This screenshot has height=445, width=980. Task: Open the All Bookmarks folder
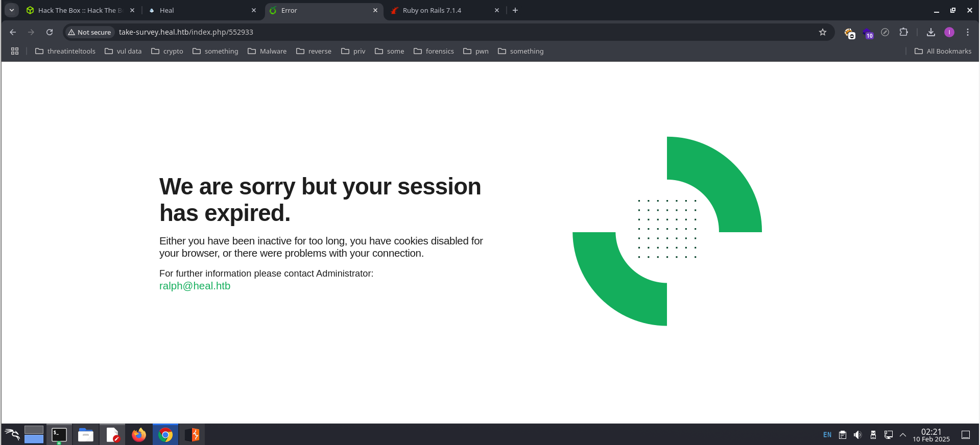pos(943,51)
